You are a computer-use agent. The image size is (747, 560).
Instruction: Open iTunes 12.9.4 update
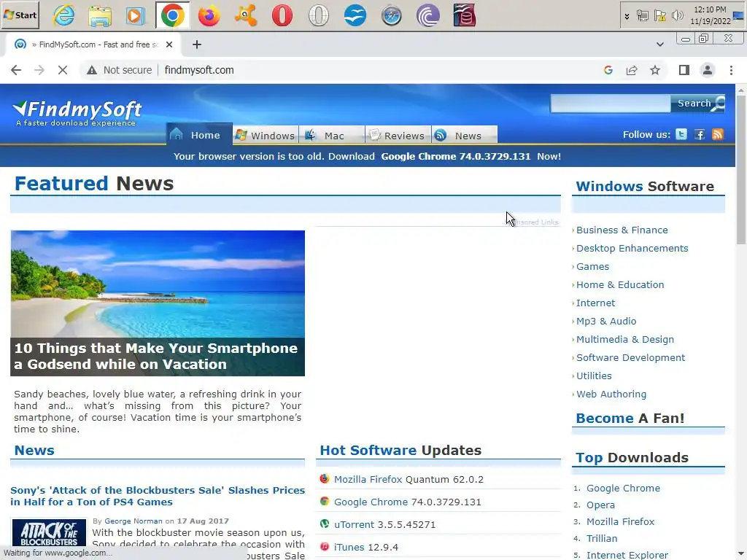[x=366, y=547]
